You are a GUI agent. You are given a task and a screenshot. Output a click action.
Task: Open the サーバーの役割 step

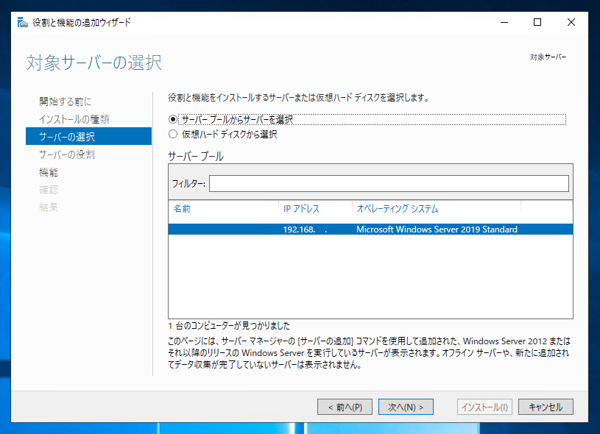[67, 155]
